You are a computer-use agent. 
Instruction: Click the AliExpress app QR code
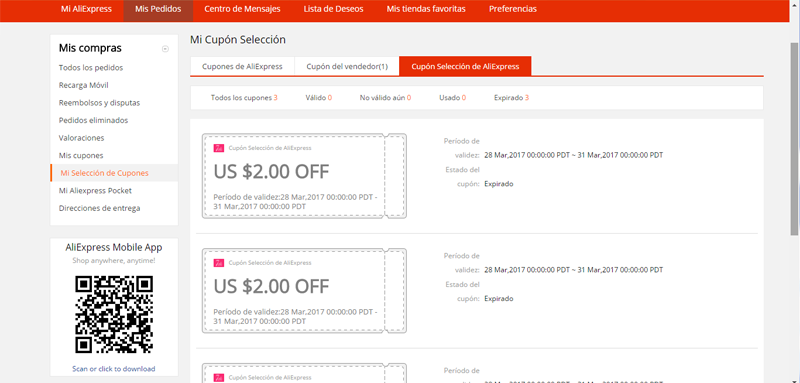tap(114, 315)
